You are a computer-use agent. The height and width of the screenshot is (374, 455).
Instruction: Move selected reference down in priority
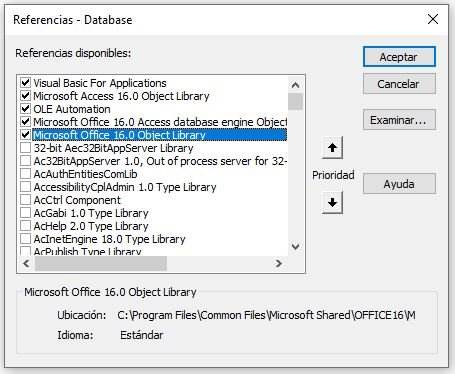pyautogui.click(x=332, y=202)
